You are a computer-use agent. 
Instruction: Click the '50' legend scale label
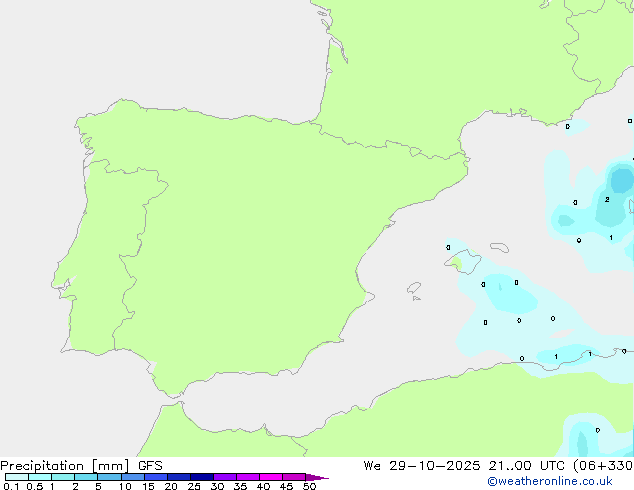309,486
